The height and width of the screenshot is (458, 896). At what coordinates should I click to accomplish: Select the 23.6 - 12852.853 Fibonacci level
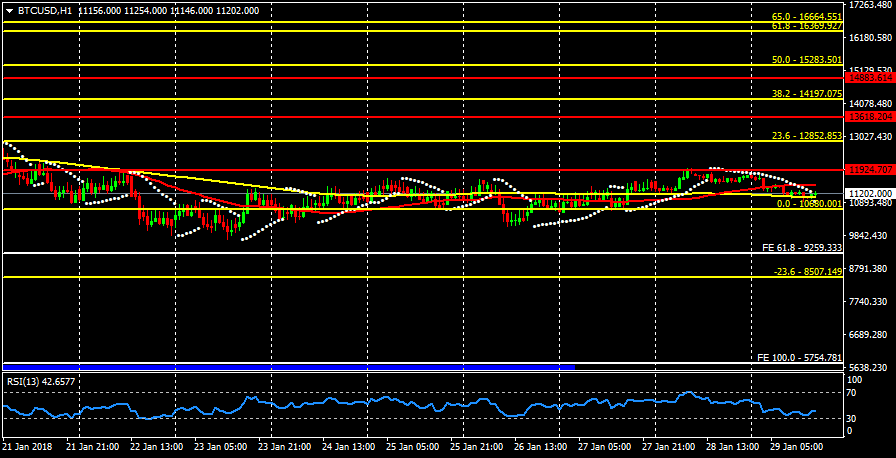click(806, 136)
